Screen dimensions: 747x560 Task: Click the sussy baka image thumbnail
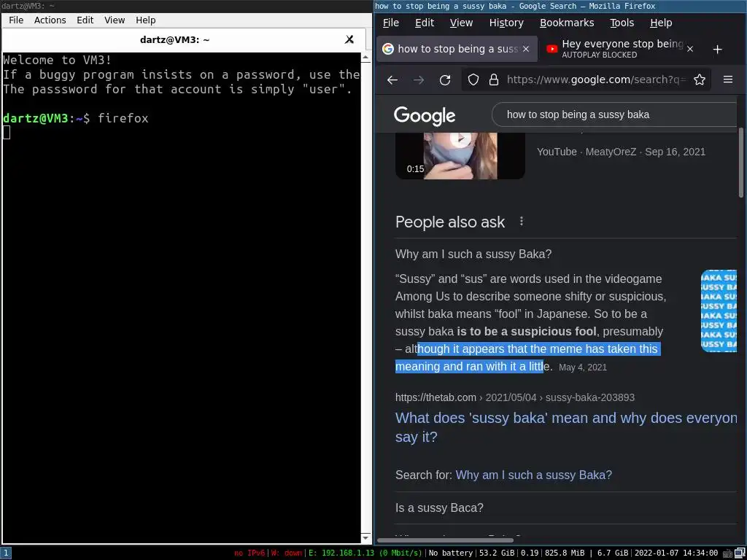coord(719,311)
